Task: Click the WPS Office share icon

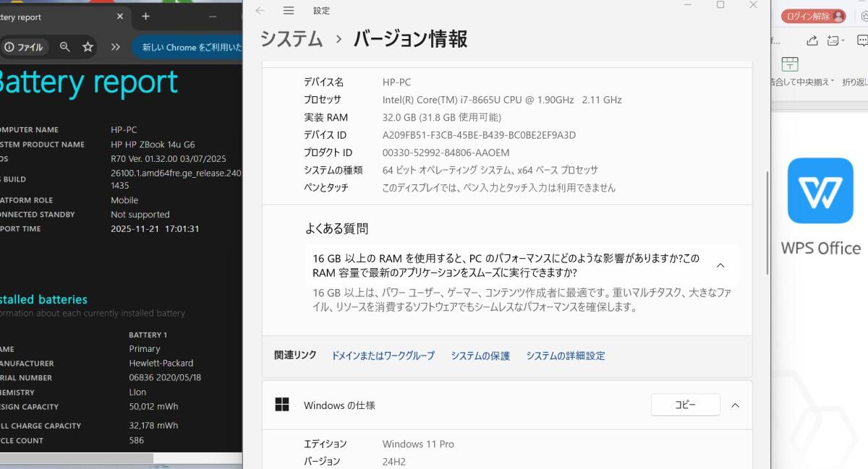Action: coord(812,40)
